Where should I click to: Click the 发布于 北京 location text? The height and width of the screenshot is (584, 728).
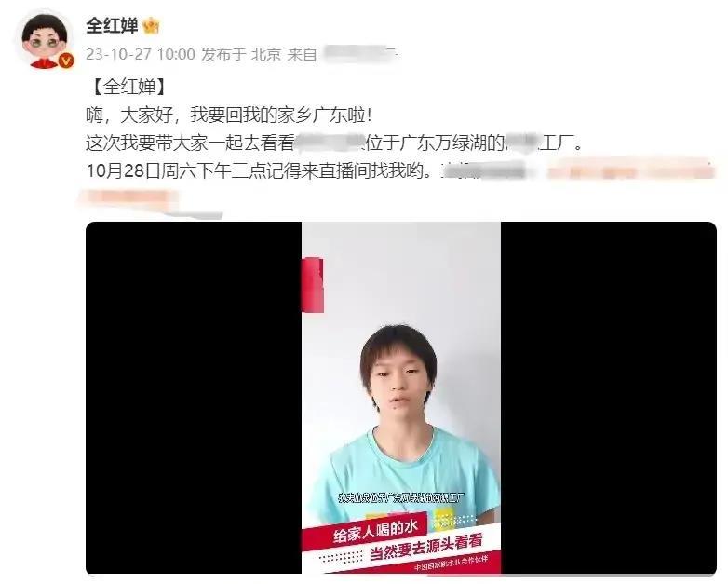tap(241, 54)
